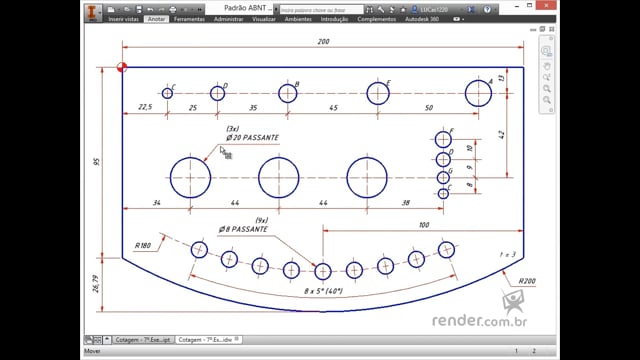Open the Complementos tab

click(376, 19)
